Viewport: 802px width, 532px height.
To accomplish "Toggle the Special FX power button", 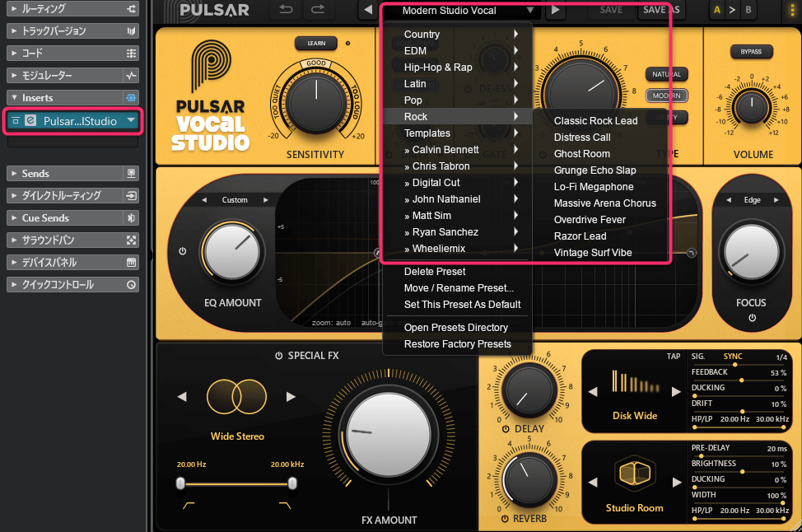I will 279,356.
